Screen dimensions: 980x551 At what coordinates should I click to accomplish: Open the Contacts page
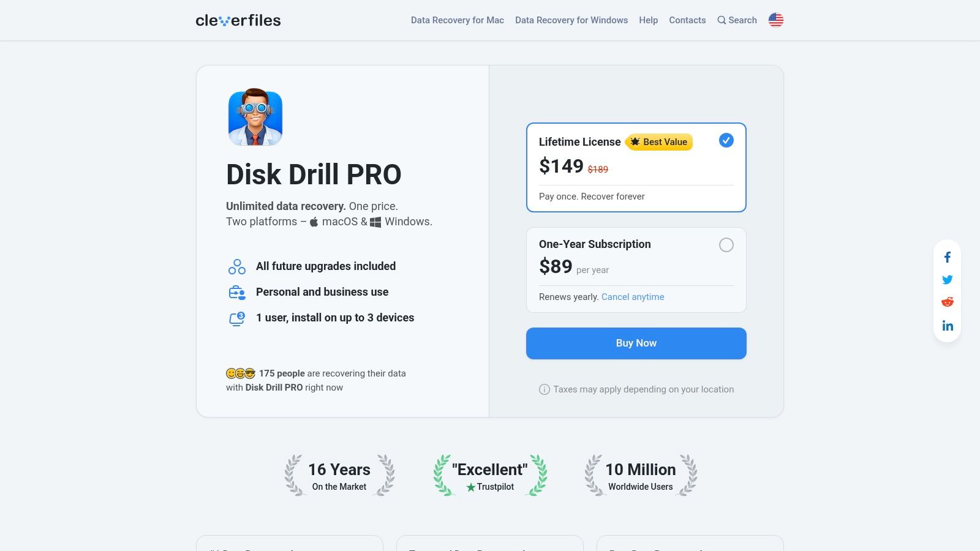coord(687,20)
